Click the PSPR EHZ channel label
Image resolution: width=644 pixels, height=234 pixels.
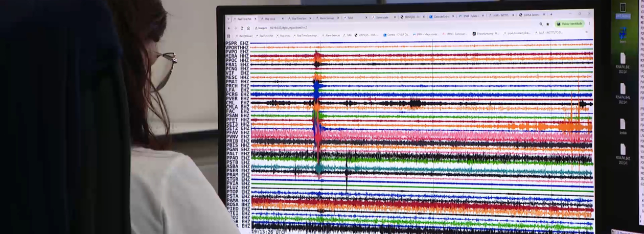coord(237,43)
